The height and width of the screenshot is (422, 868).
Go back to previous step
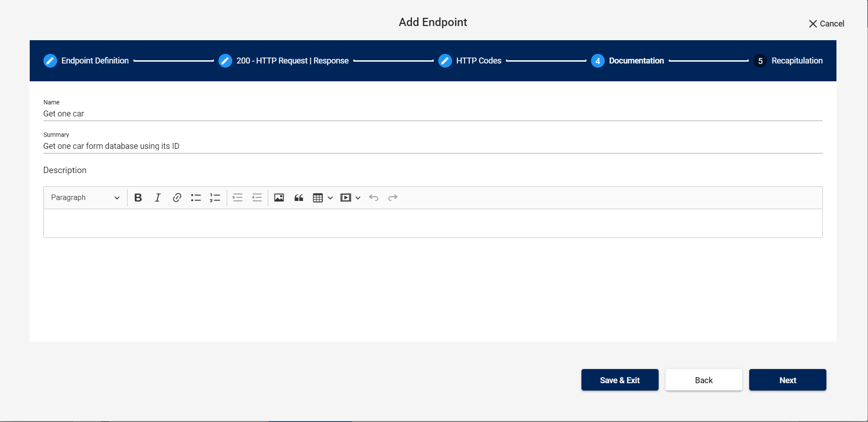click(704, 380)
